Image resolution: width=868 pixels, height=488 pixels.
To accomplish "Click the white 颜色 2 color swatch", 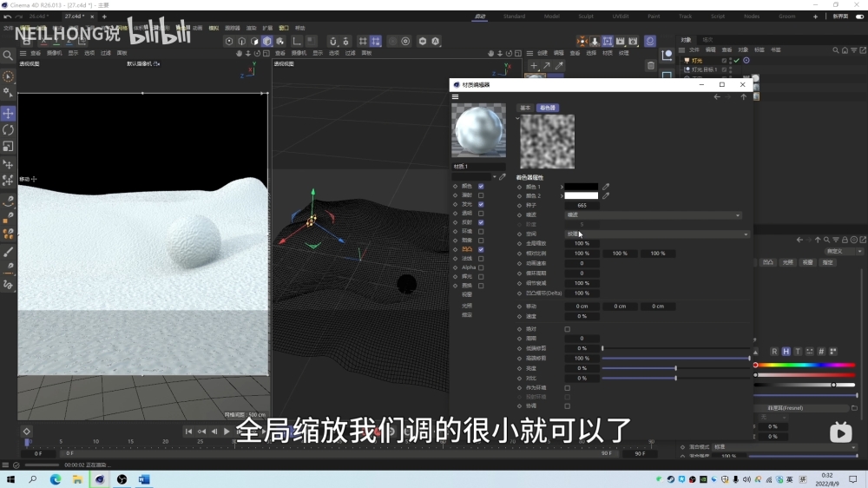I will (x=582, y=195).
